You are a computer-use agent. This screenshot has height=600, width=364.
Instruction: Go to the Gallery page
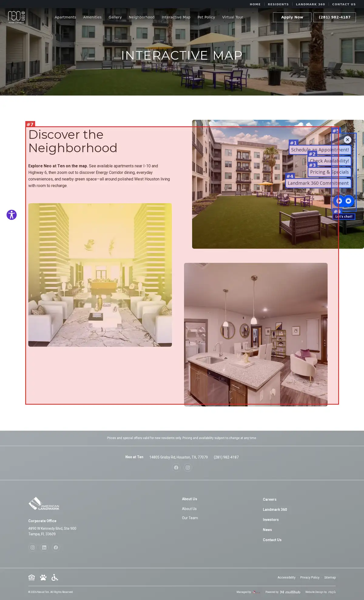(x=115, y=17)
